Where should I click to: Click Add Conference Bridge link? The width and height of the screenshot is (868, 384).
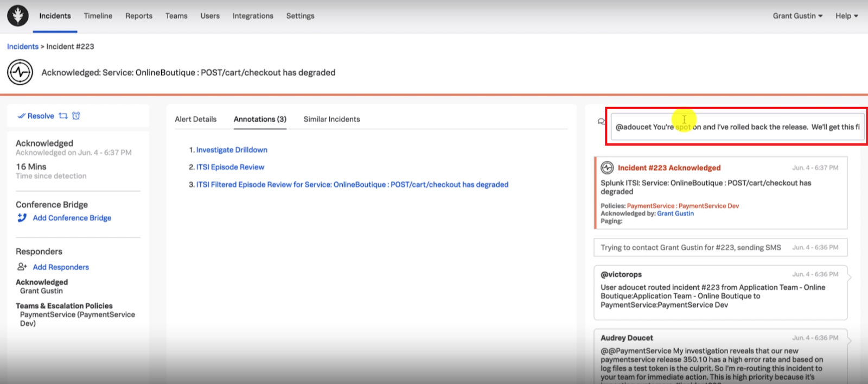coord(72,217)
